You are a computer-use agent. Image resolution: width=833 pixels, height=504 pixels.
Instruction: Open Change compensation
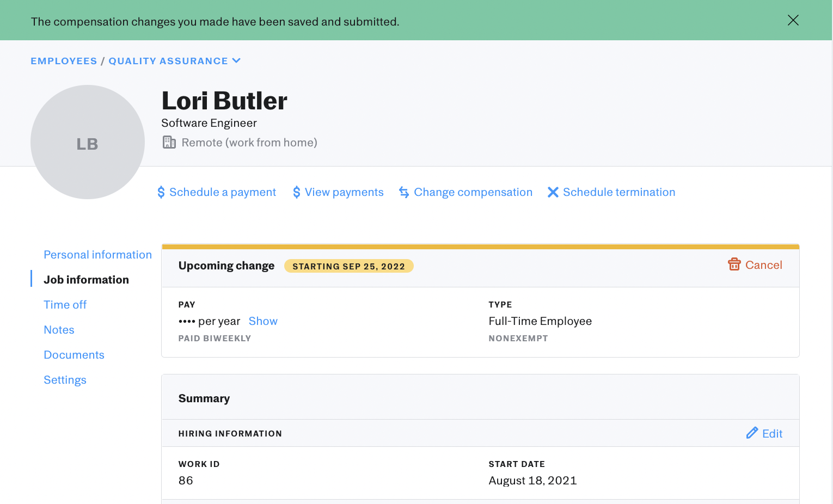coord(473,192)
